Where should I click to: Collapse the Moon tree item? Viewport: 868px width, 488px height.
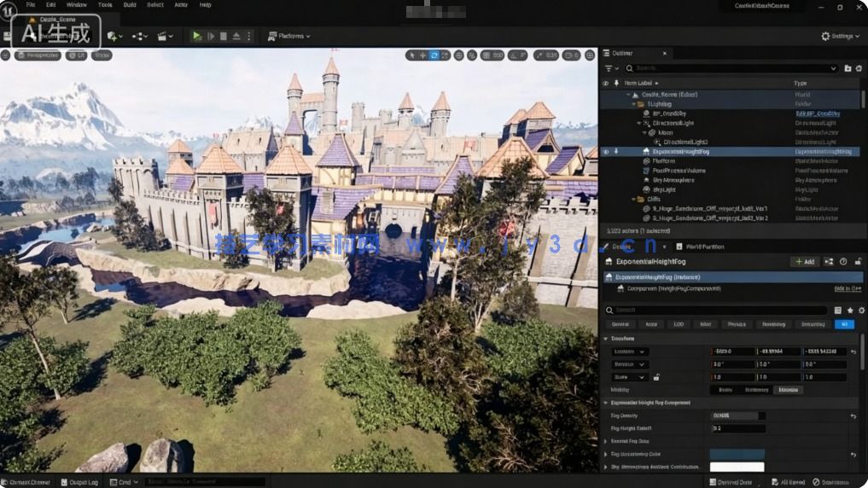[x=644, y=133]
